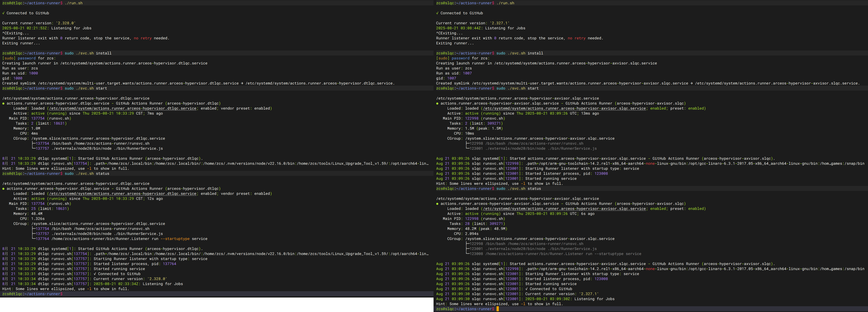This screenshot has height=312, width=868.
Task: Click the ./run.sh command at the top of the left pane
Action: (x=73, y=3)
